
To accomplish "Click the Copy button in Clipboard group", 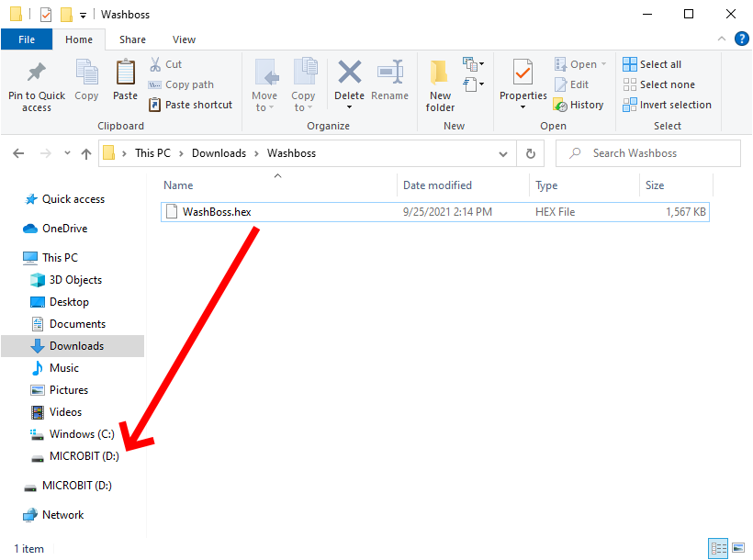I will coord(86,80).
